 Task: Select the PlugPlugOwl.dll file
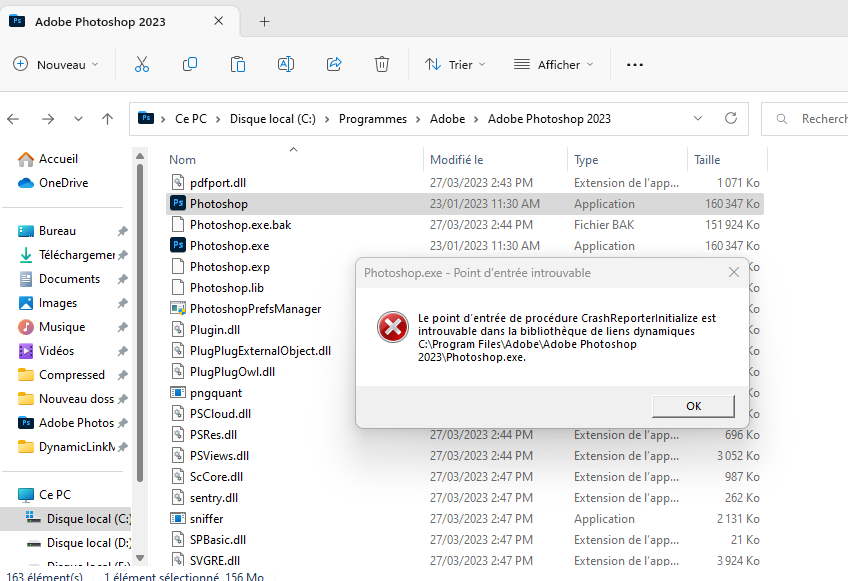[232, 372]
